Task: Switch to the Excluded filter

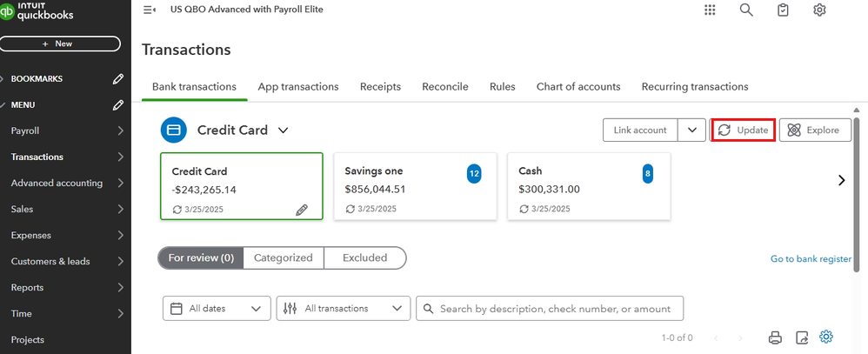Action: (364, 257)
